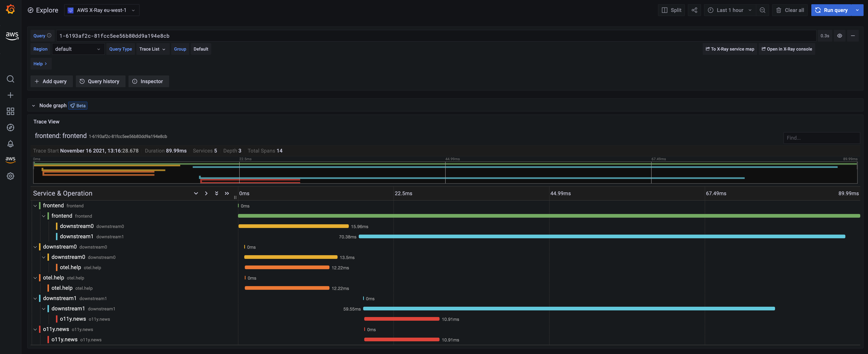Select the green frontend span bar
Screen dimensions: 868x354
tap(549, 216)
